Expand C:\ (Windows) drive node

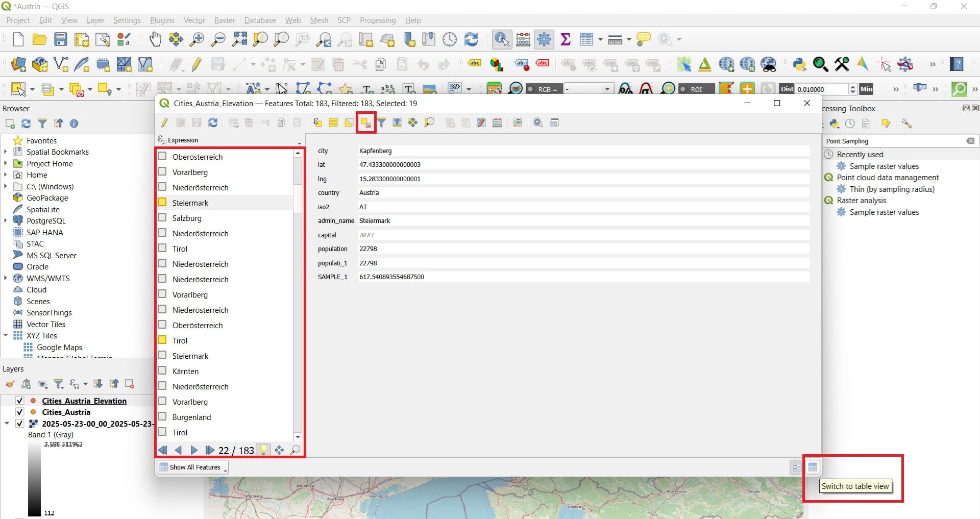click(x=6, y=186)
